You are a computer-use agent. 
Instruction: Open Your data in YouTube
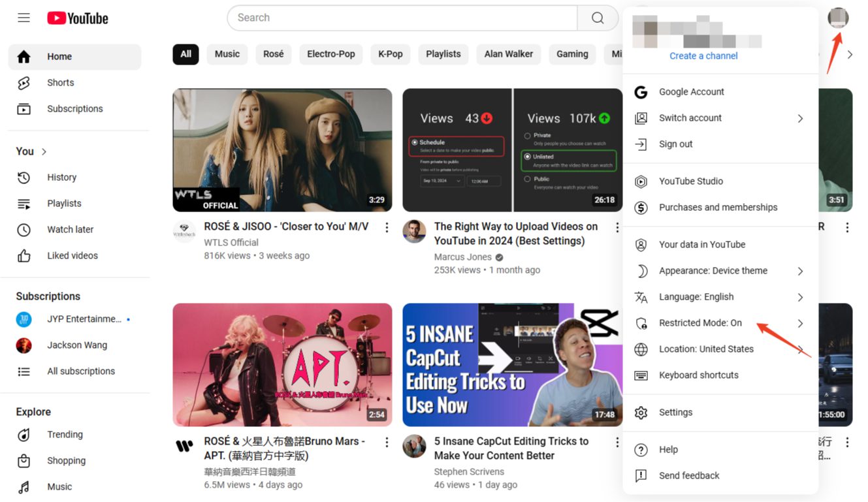click(720, 245)
